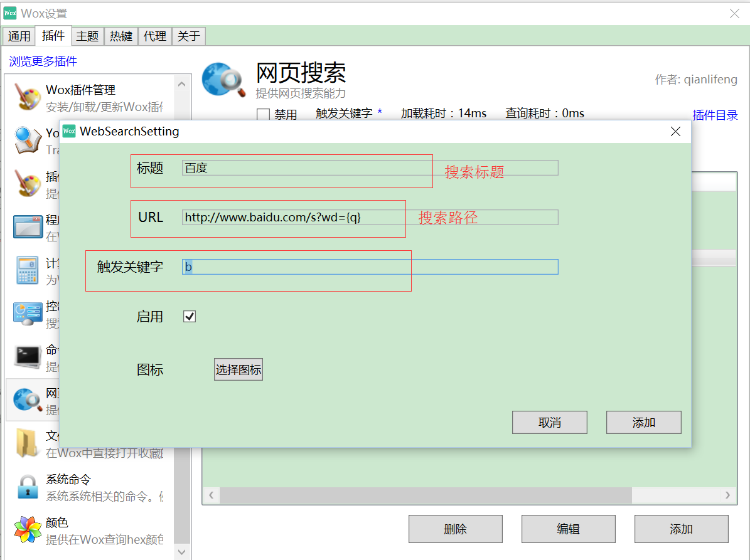Click the URL input field
750x560 pixels.
pyautogui.click(x=370, y=218)
